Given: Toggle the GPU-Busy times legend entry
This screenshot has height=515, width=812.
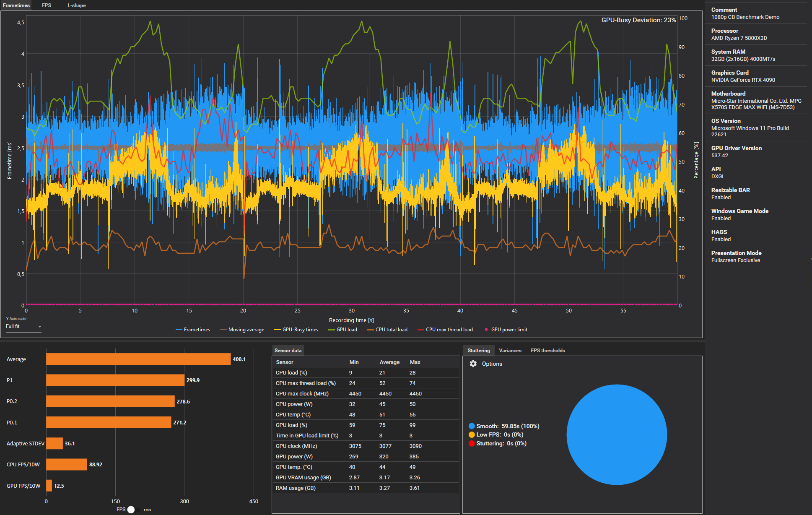Looking at the screenshot, I should click(296, 330).
